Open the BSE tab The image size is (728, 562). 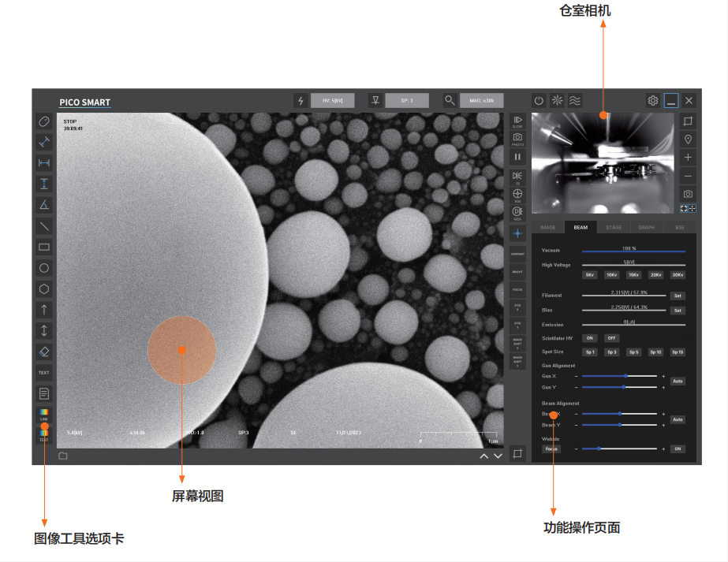[680, 227]
